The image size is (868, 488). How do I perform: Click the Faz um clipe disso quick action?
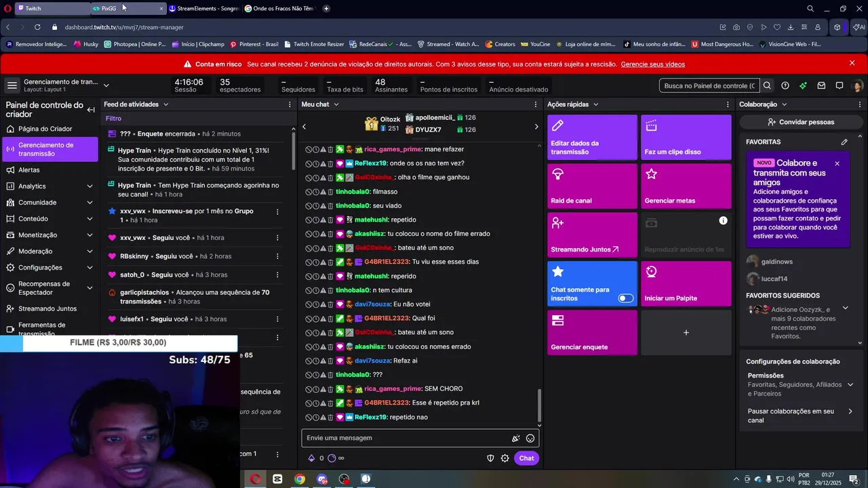[x=686, y=137]
